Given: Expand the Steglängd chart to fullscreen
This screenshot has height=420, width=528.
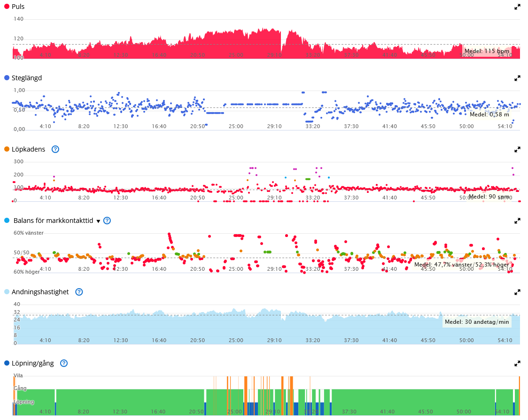Looking at the screenshot, I should [x=517, y=78].
